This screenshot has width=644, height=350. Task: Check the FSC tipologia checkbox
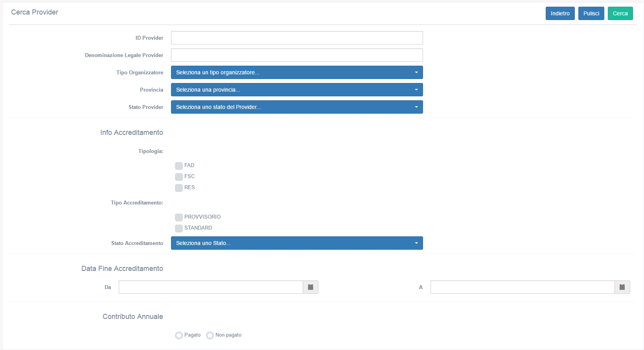tap(179, 177)
